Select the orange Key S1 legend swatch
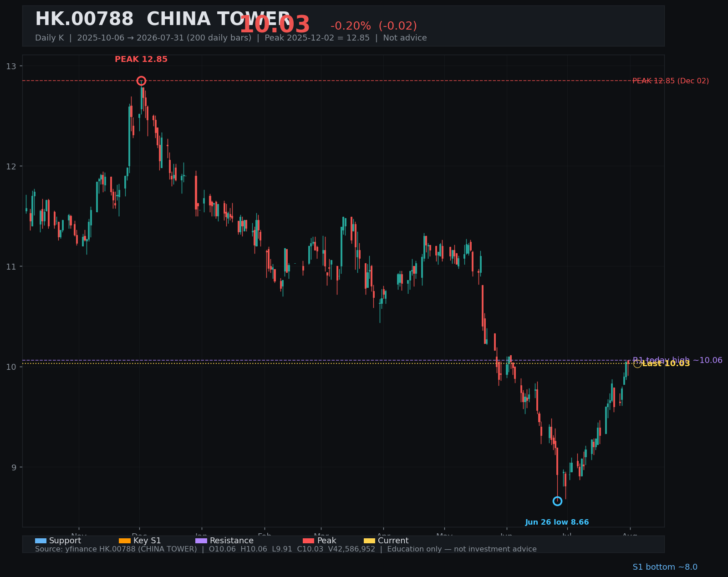This screenshot has width=728, height=577. [x=124, y=541]
